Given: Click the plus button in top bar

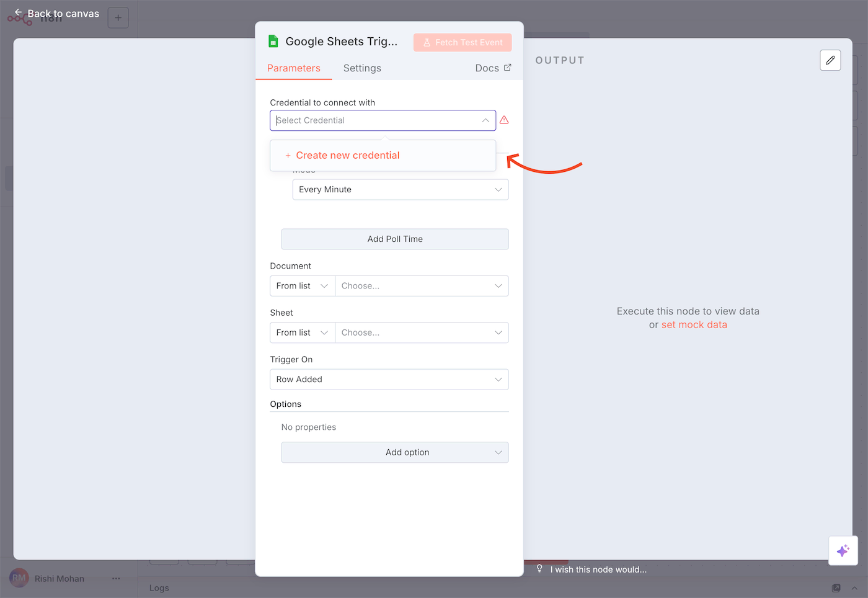Looking at the screenshot, I should 118,17.
